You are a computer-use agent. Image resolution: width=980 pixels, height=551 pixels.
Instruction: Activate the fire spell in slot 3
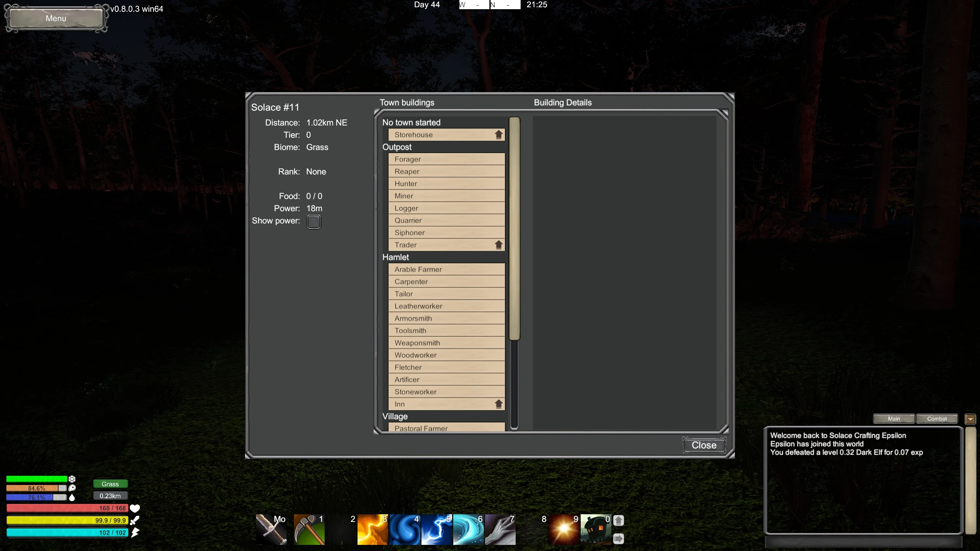(x=372, y=529)
